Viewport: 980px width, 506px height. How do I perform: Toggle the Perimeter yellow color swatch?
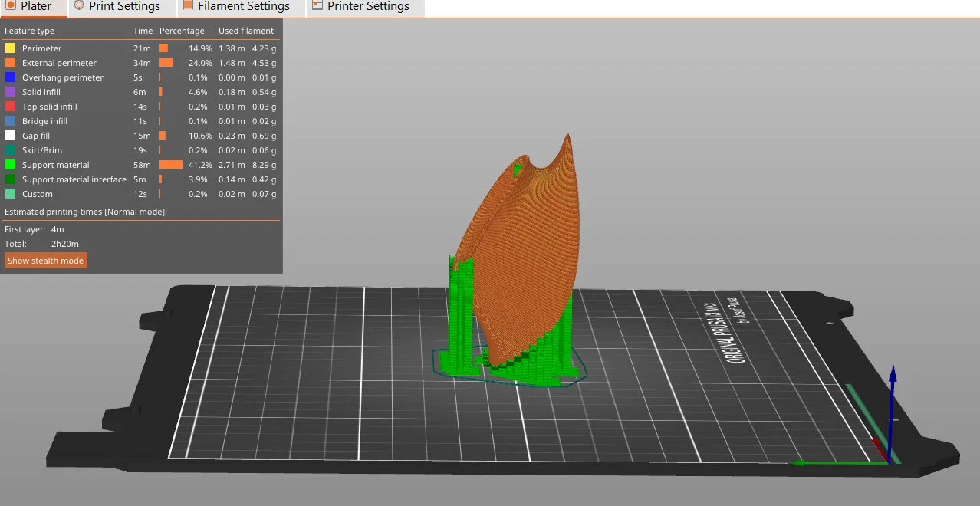tap(10, 48)
